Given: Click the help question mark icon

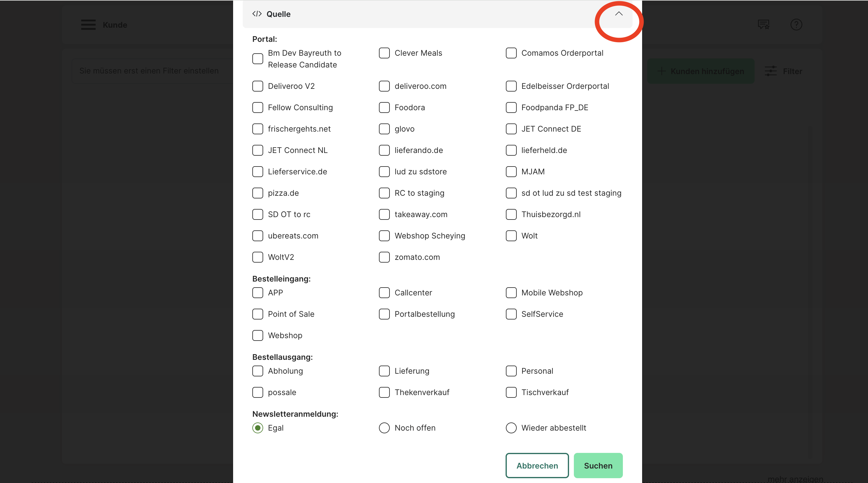Looking at the screenshot, I should click(796, 25).
